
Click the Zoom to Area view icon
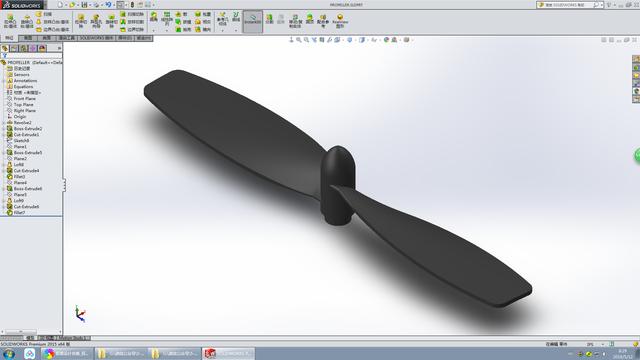306,40
